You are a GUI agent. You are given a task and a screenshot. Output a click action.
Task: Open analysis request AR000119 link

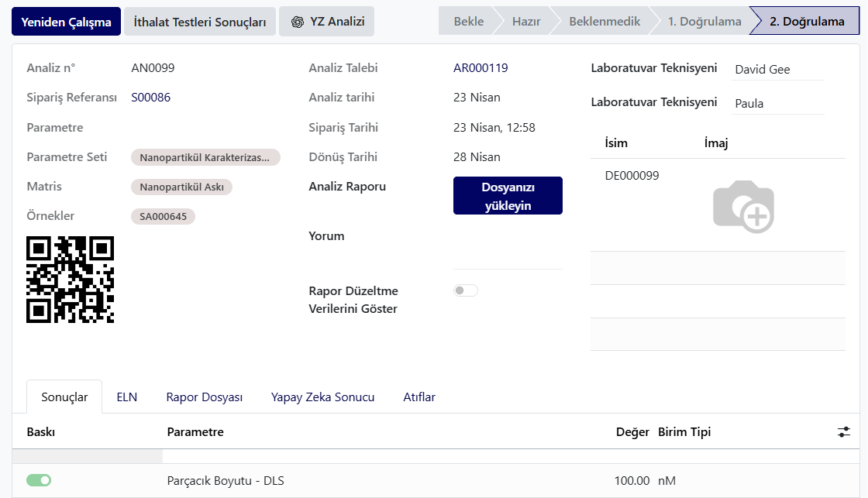click(480, 68)
